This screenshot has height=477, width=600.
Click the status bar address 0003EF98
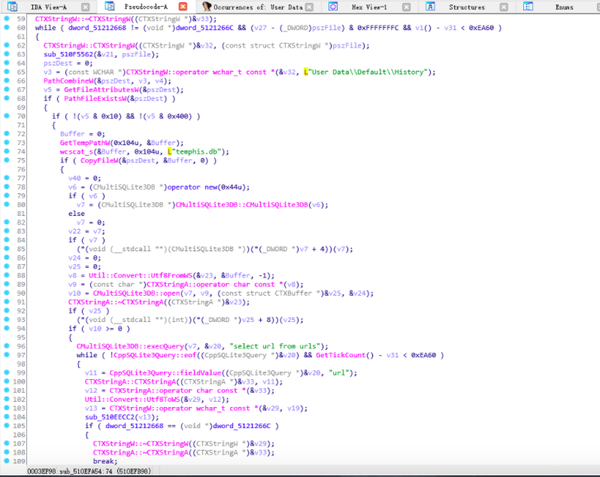coord(41,471)
